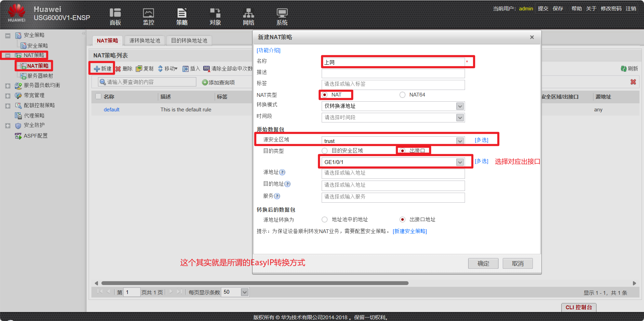Switch to the NAT策略 tab
The image size is (644, 321).
click(107, 40)
